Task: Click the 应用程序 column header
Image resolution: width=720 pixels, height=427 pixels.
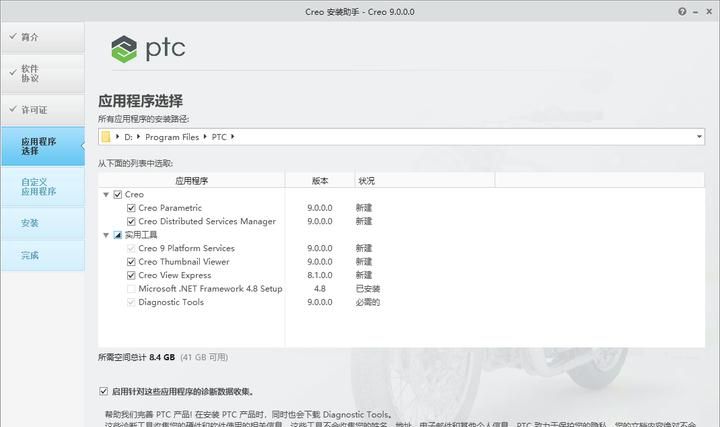Action: [191, 181]
